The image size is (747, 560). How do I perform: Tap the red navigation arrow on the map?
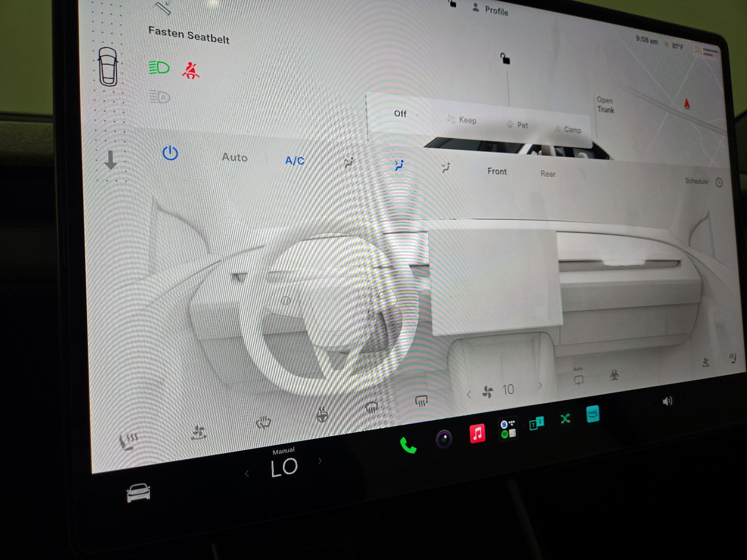687,103
